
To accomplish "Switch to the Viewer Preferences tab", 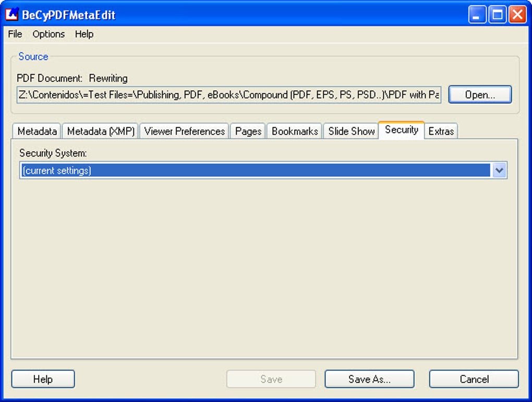I will [184, 131].
